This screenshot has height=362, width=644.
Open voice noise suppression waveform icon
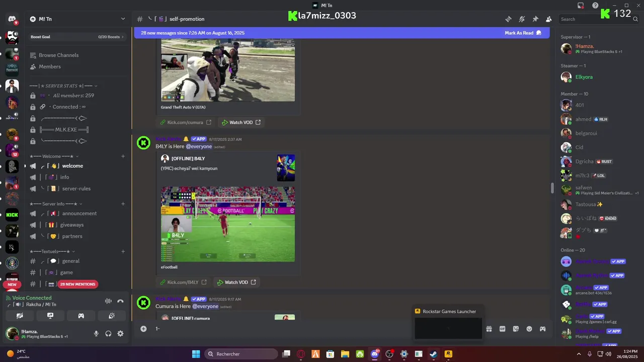108,301
